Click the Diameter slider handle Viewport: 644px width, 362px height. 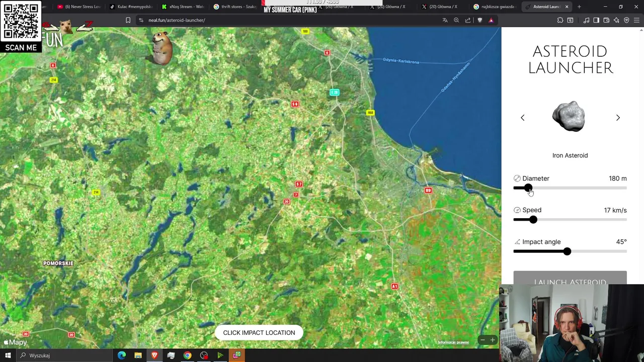(x=528, y=188)
